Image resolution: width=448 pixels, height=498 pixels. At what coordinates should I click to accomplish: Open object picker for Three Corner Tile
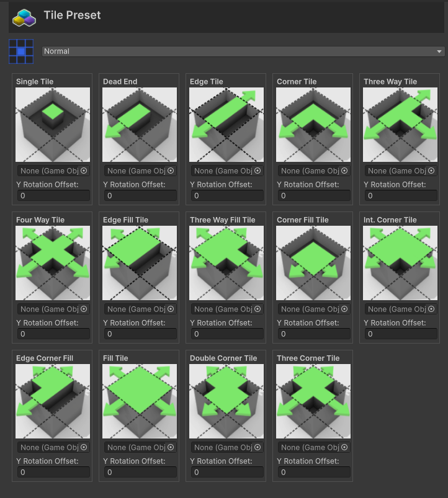[x=344, y=447]
